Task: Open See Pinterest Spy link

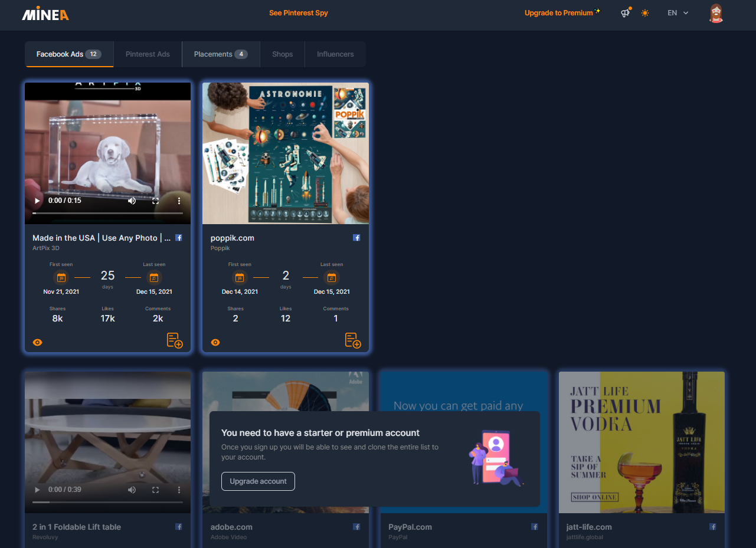Action: point(299,13)
